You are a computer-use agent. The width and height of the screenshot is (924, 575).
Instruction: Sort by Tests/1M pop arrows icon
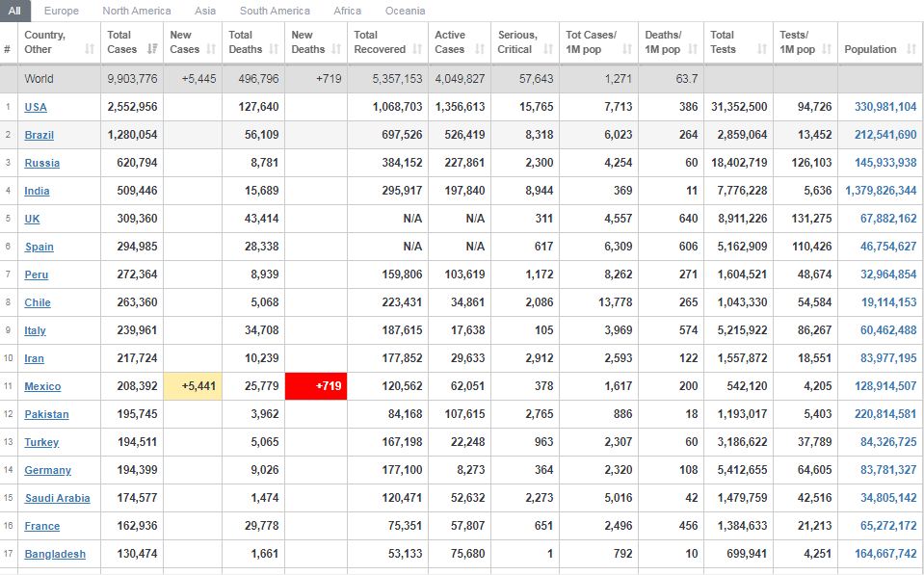coord(827,49)
